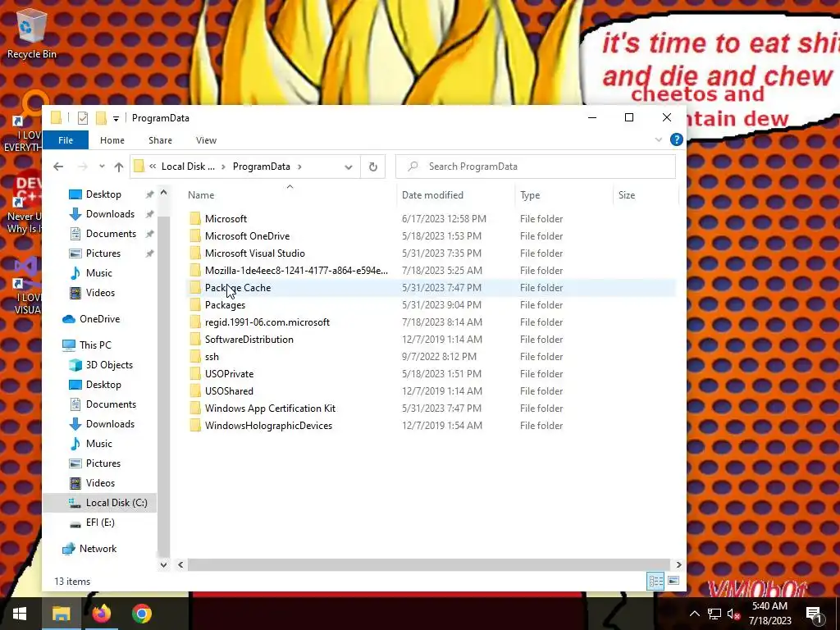840x630 pixels.
Task: Open the Home ribbon tab
Action: (x=112, y=140)
